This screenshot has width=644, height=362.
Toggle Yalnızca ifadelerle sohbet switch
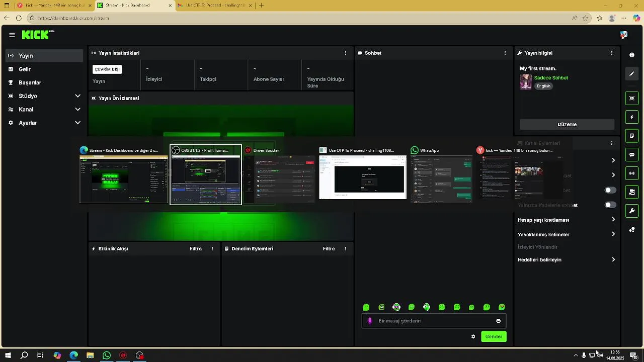pyautogui.click(x=610, y=205)
